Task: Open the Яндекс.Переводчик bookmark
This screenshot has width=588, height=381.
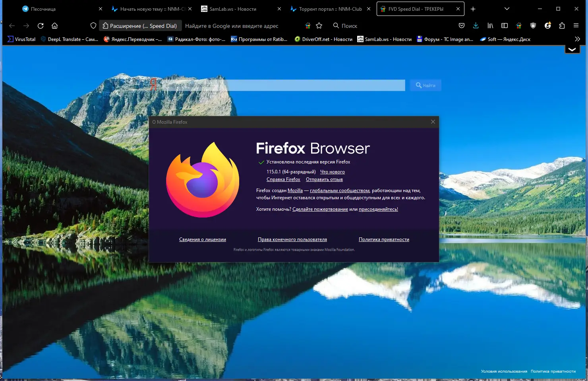Action: coord(133,39)
